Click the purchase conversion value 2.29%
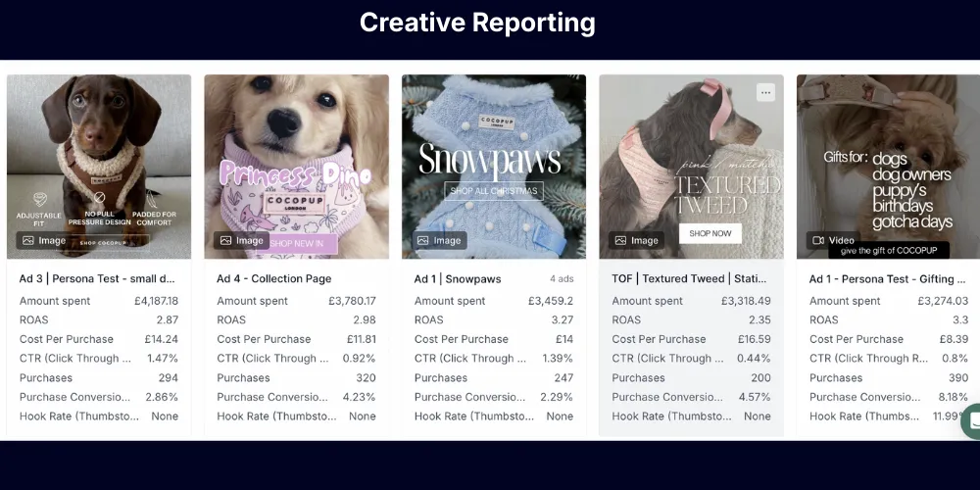 (557, 397)
